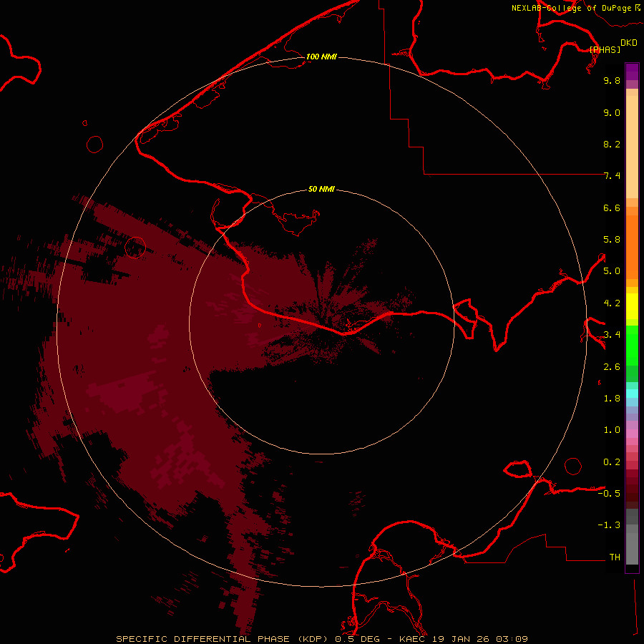Click the bright green segment of the color bar
The image size is (644, 644).
pos(632,346)
